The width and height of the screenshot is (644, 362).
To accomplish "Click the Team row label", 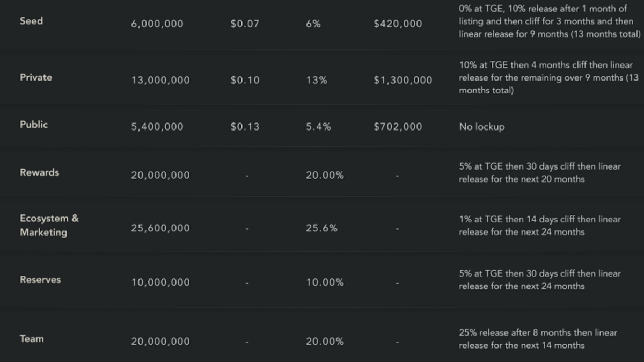I will [x=32, y=339].
